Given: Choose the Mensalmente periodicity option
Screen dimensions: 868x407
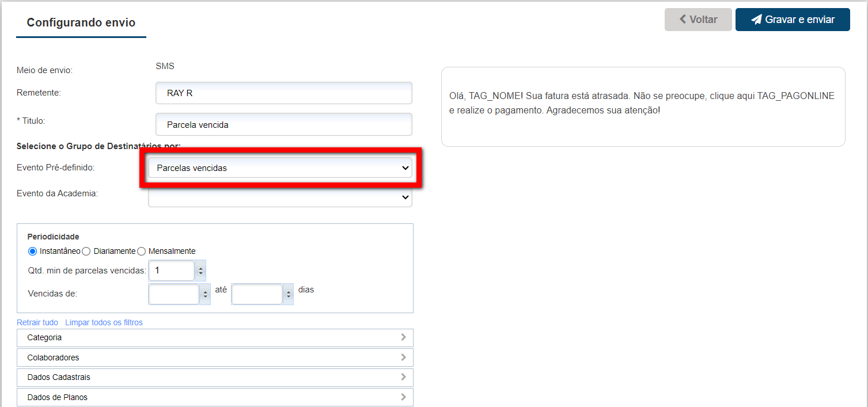Looking at the screenshot, I should [141, 251].
